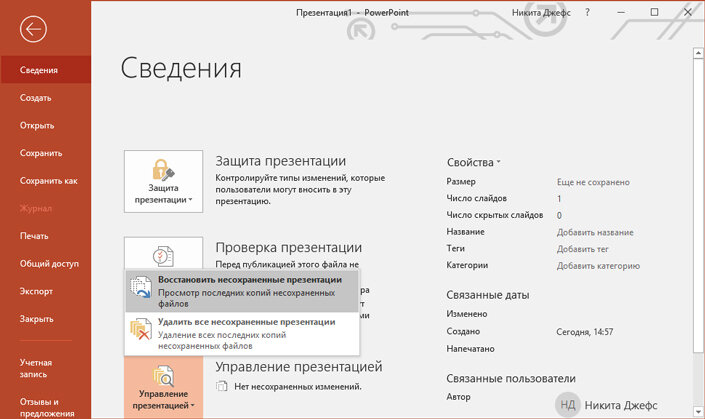Click the lock and key icon
Screen dimensions: 705x419
tap(163, 169)
